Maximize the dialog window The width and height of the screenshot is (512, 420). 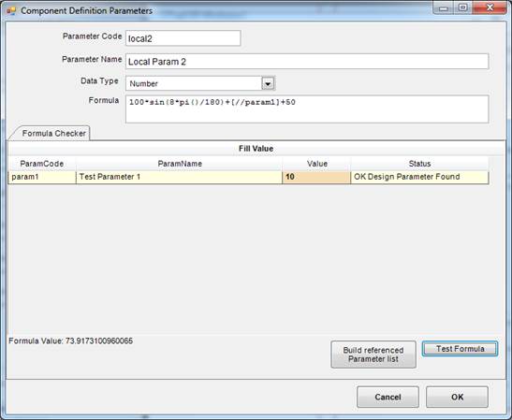click(x=462, y=7)
